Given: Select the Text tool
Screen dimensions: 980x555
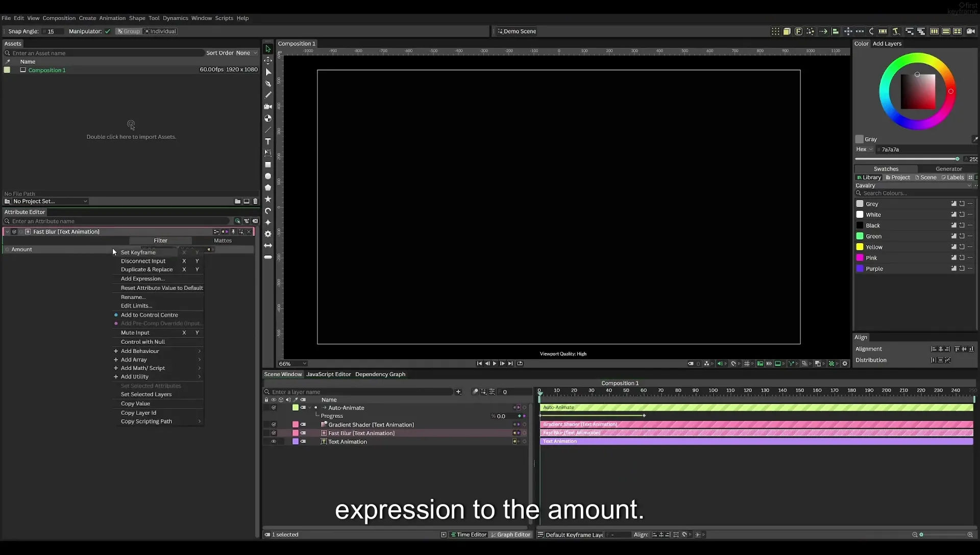Looking at the screenshot, I should (x=268, y=141).
